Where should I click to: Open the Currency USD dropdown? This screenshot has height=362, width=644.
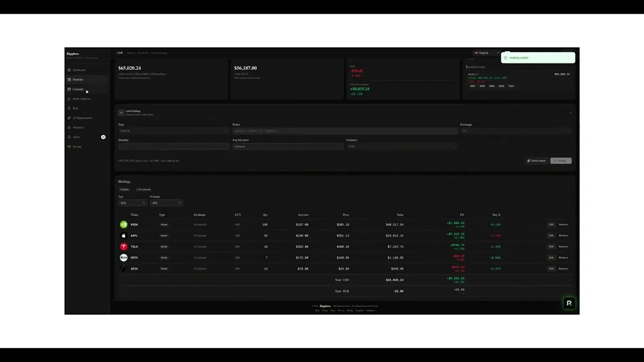(401, 146)
